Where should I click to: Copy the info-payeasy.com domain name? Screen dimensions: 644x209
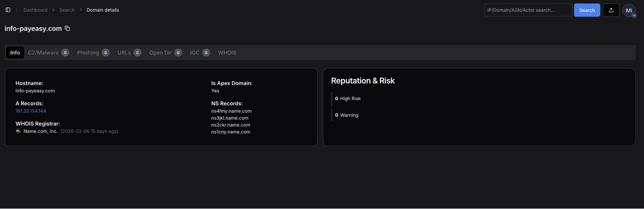pos(67,28)
